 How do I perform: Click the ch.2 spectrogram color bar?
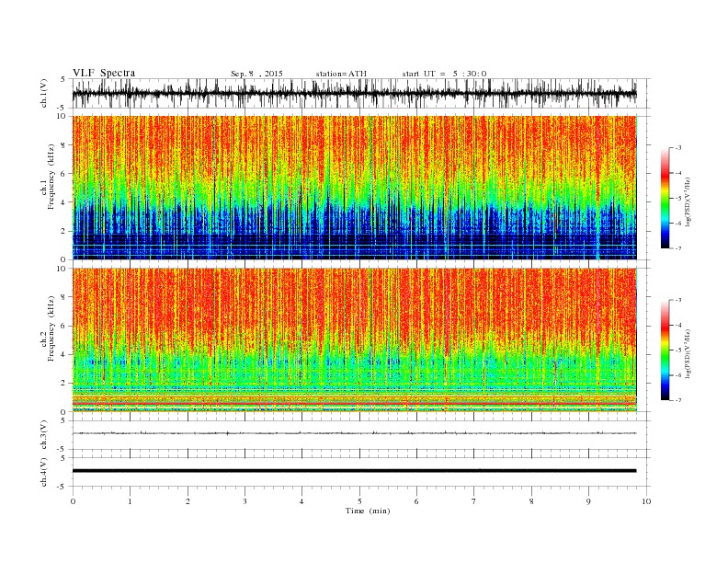665,350
